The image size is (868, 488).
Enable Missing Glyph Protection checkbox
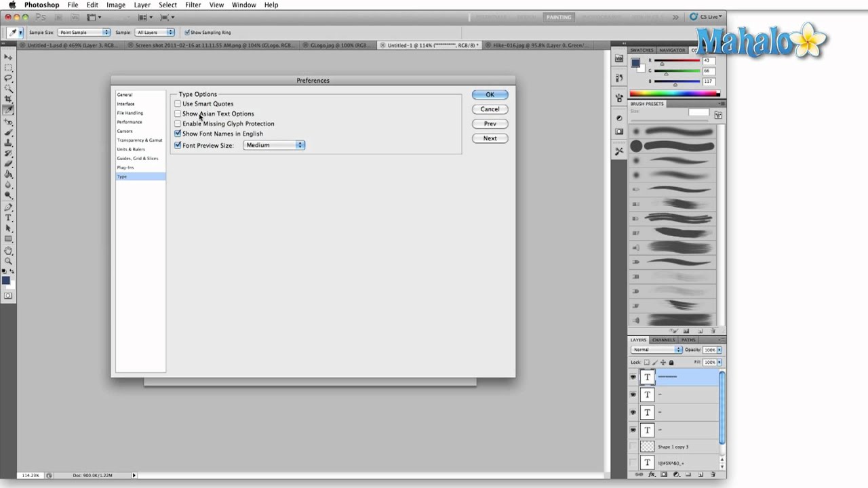[178, 123]
